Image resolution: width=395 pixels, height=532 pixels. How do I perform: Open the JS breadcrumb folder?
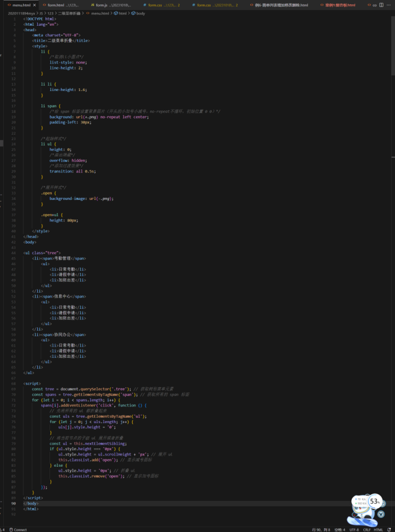(41, 13)
